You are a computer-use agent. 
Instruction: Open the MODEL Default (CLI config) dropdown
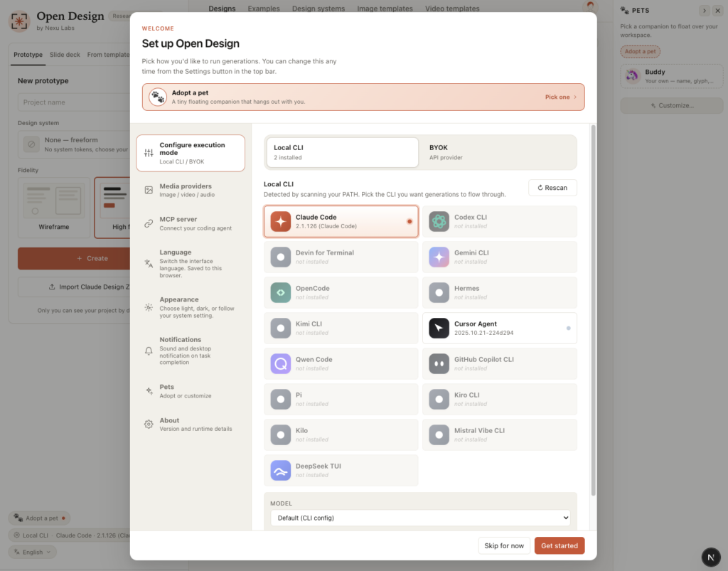(421, 518)
